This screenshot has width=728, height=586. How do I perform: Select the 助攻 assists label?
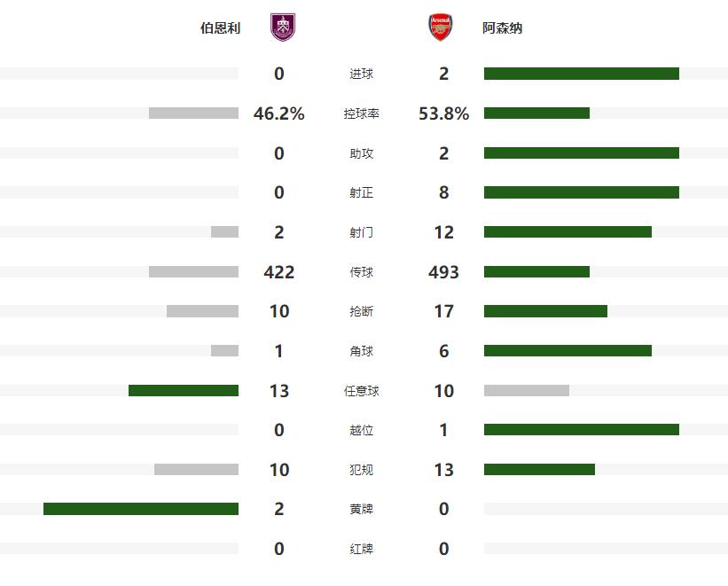click(x=361, y=153)
